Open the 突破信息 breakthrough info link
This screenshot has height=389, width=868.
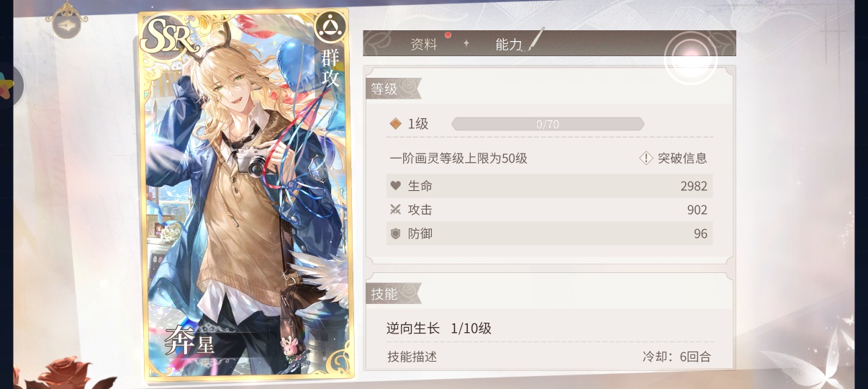click(682, 158)
